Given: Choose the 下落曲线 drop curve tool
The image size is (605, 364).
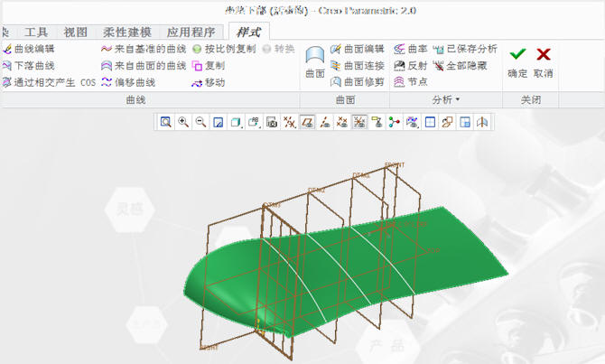Looking at the screenshot, I should [x=29, y=66].
